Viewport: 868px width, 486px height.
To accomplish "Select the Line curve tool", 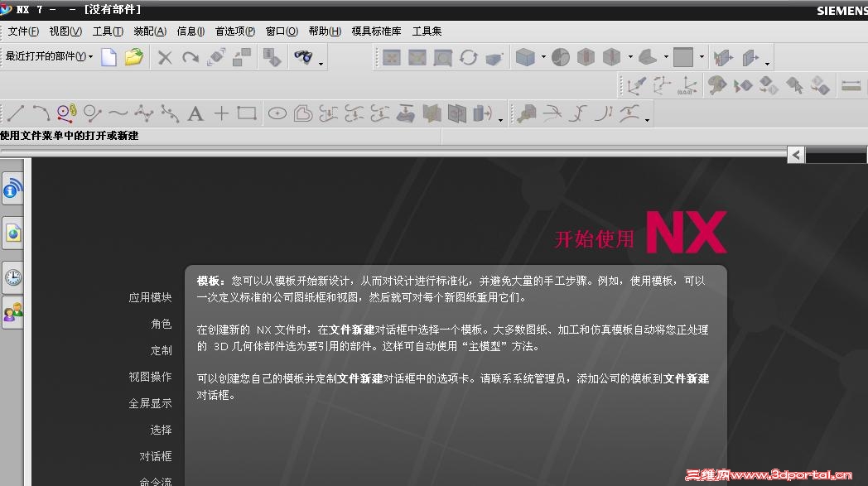I will (x=16, y=113).
